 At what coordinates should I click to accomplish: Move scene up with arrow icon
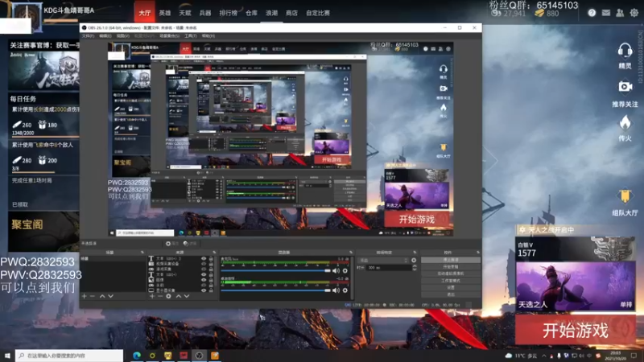[x=102, y=296]
